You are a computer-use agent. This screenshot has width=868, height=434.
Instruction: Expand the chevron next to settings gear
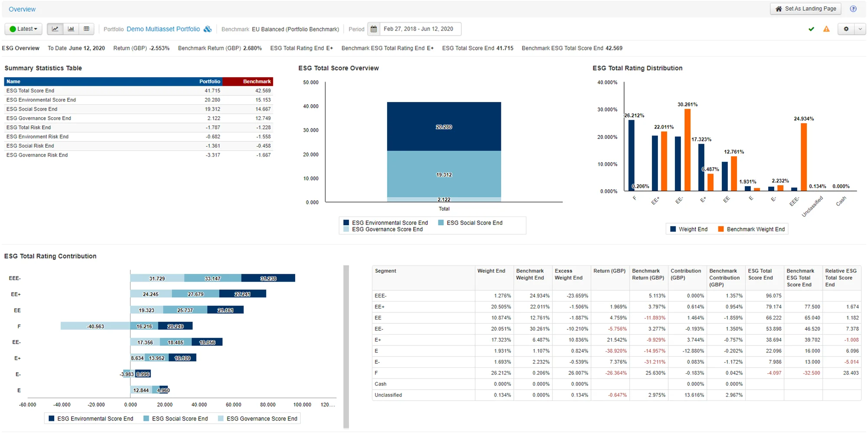tap(860, 29)
